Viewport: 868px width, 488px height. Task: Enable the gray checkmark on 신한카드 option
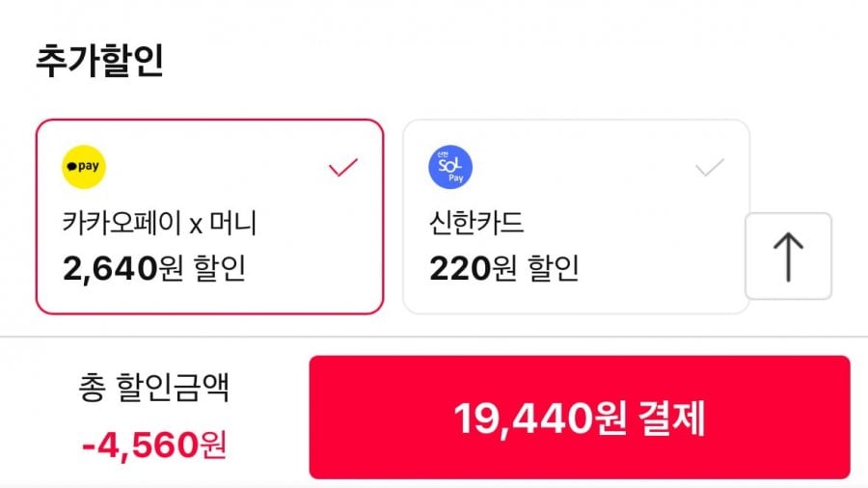710,168
